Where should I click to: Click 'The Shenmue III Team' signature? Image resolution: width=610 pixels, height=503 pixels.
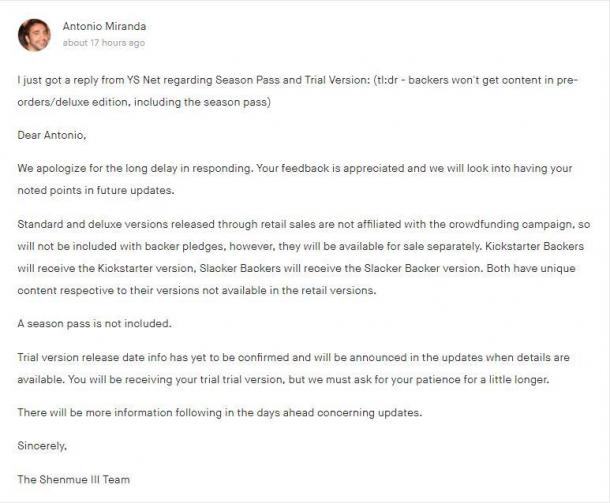pos(74,479)
